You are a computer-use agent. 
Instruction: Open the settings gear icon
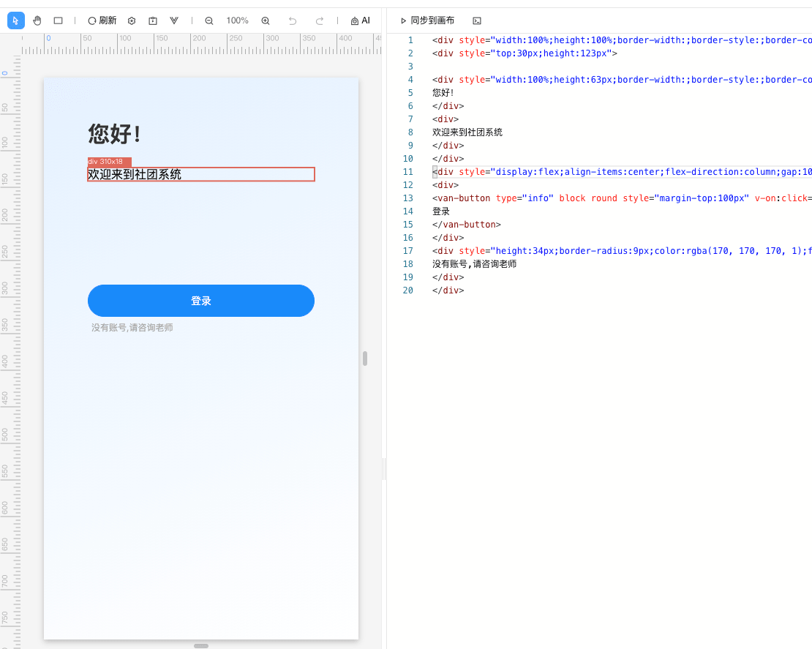[132, 20]
